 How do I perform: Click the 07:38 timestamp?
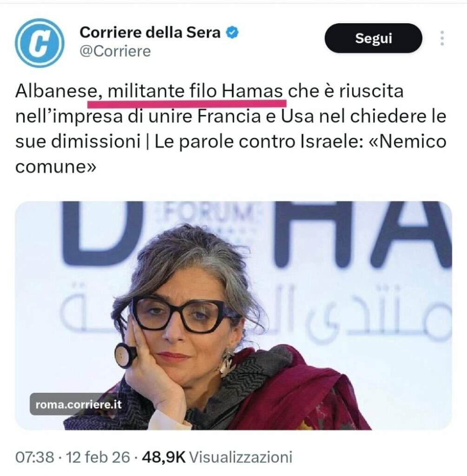point(34,457)
